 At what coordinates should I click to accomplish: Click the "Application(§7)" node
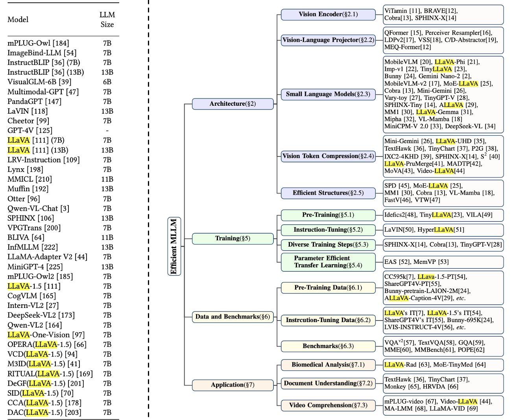tap(233, 385)
